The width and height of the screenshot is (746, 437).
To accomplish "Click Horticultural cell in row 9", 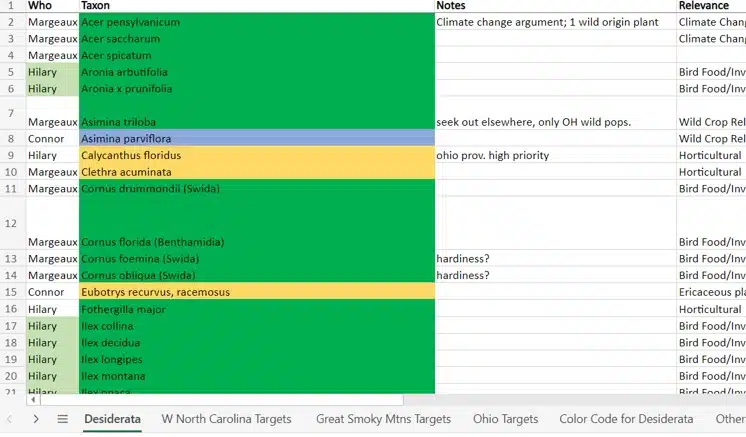I will [711, 155].
